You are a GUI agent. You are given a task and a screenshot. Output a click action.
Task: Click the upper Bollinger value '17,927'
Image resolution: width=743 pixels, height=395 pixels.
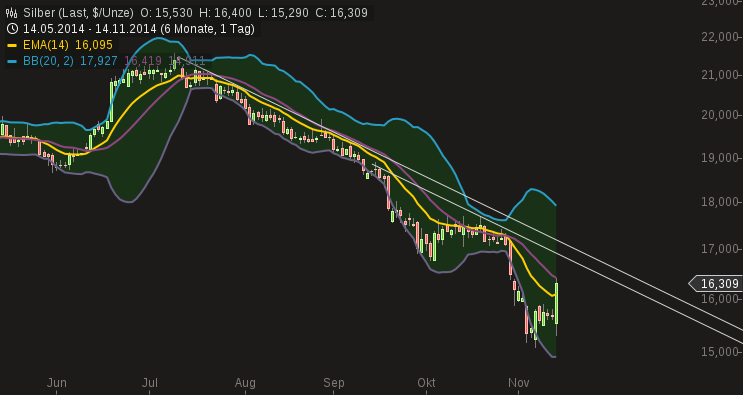coord(99,61)
